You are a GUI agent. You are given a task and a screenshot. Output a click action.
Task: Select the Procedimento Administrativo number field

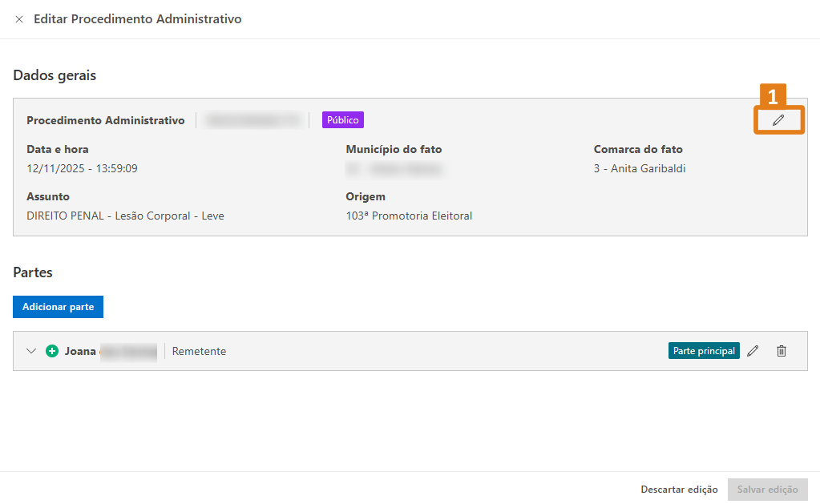tap(254, 119)
